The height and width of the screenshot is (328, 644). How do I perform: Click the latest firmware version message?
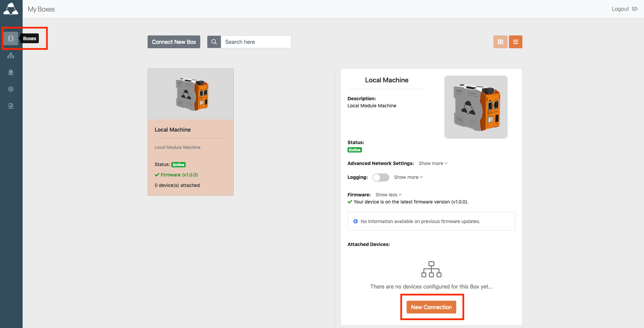(411, 202)
